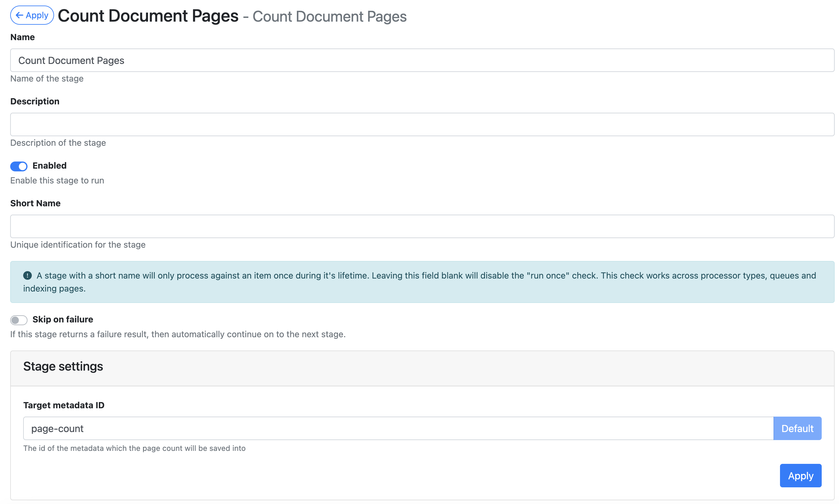Click the 'Short Name' field label
Image resolution: width=839 pixels, height=504 pixels.
[x=35, y=204]
